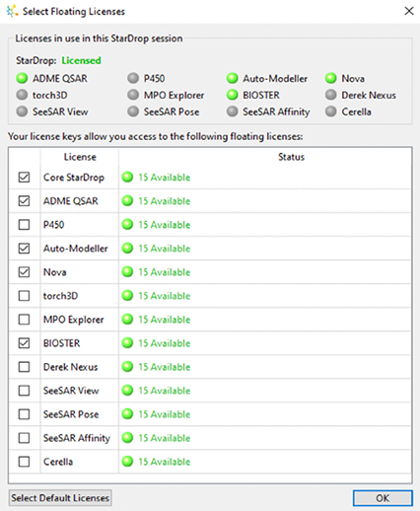Screen dimensions: 420x511
Task: Click the License column header
Action: coord(80,157)
